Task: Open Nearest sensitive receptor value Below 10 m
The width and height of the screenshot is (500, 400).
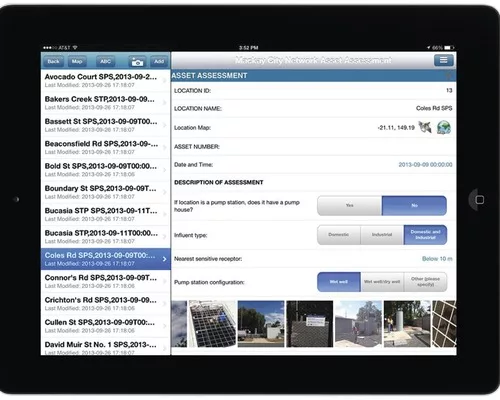Action: [x=437, y=259]
